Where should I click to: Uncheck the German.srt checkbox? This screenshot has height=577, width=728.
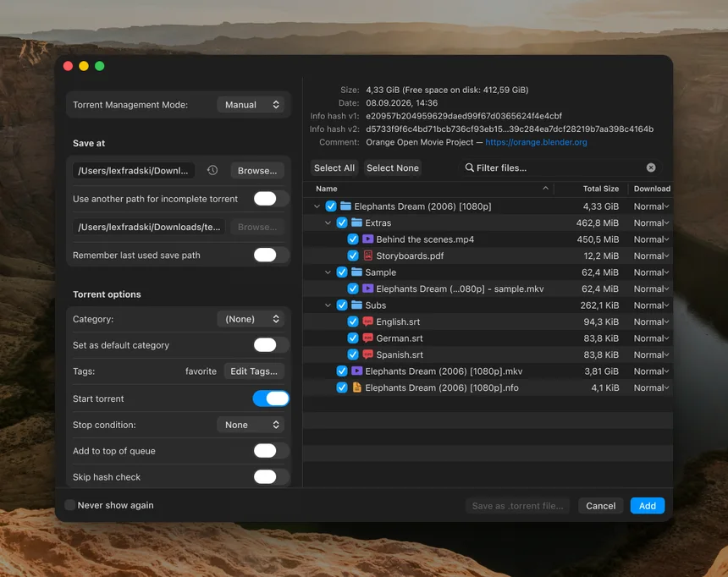[353, 338]
